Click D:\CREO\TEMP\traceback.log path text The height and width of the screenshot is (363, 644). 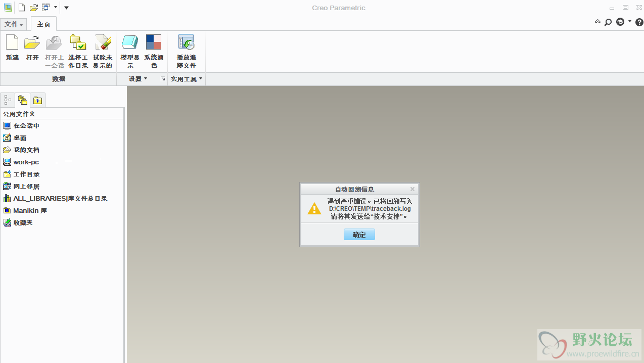pyautogui.click(x=370, y=209)
